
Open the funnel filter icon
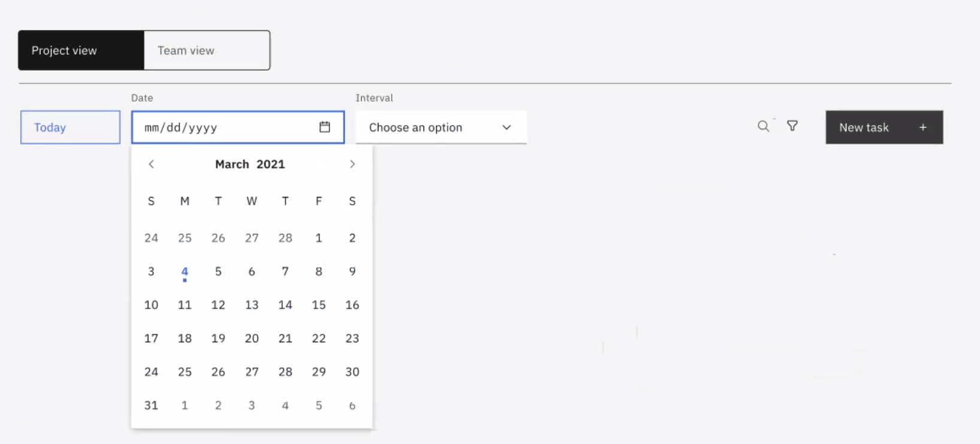coord(793,126)
